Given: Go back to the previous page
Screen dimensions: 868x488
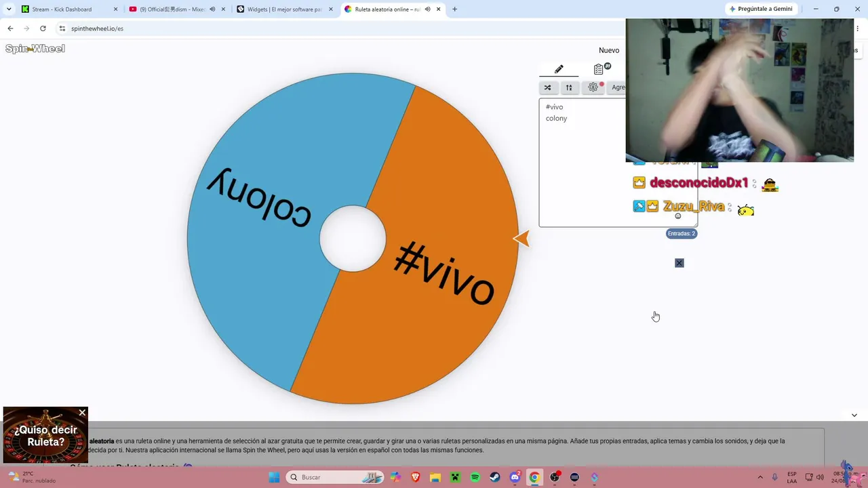Looking at the screenshot, I should click(x=10, y=28).
